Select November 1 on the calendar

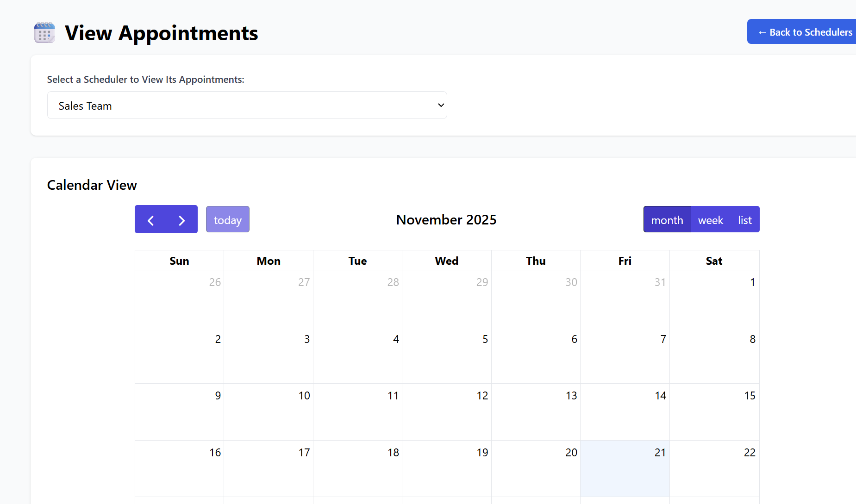point(714,299)
